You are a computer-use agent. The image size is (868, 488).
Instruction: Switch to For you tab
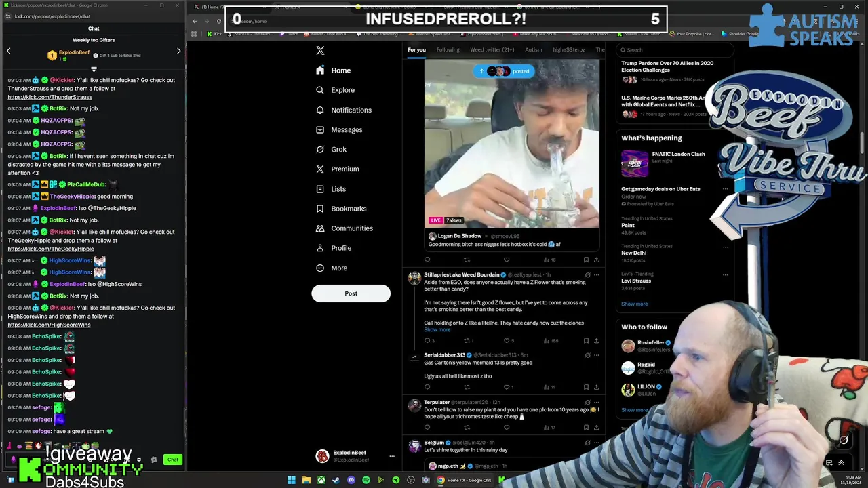pos(416,49)
